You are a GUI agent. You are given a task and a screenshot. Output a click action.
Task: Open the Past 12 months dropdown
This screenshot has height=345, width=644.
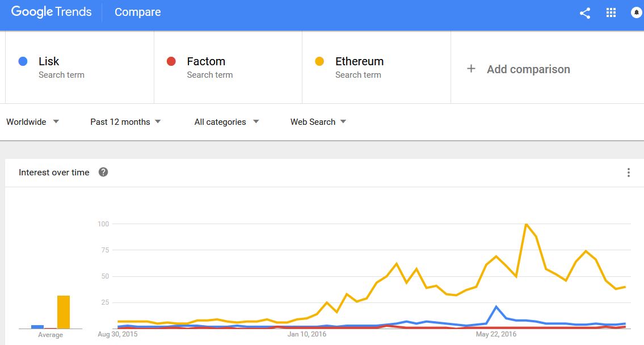click(x=125, y=122)
